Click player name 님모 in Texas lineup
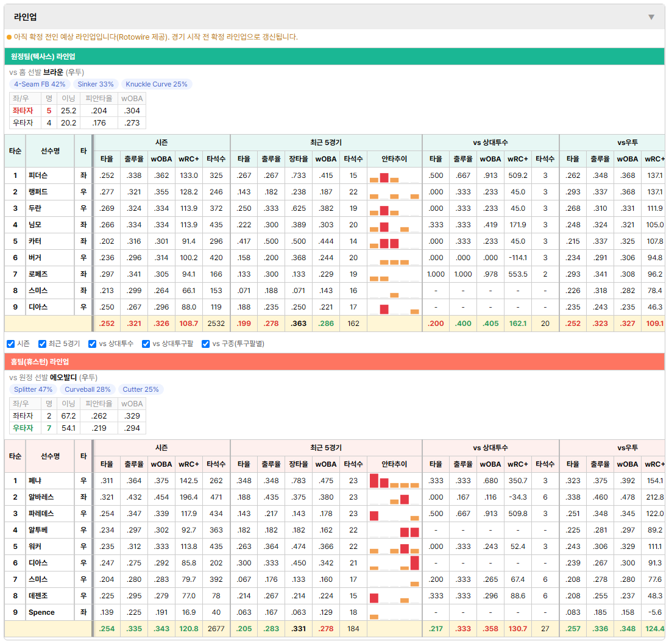The height and width of the screenshot is (644, 669). 35,225
